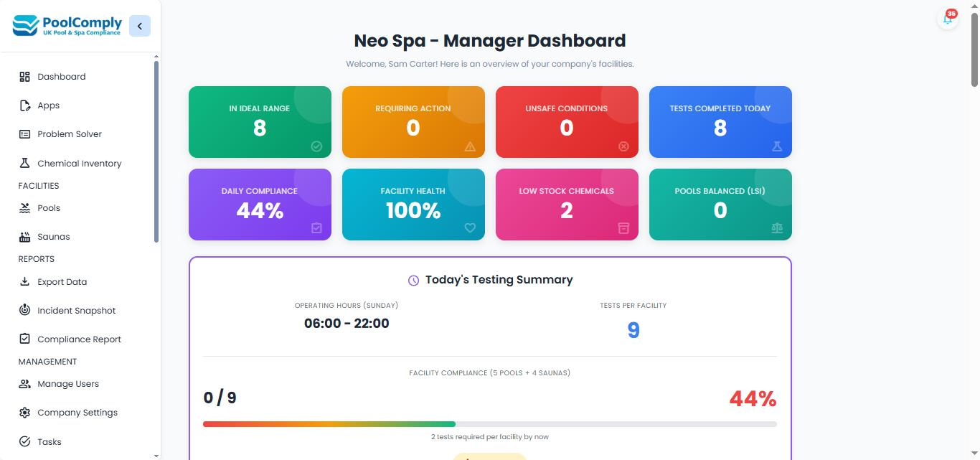The height and width of the screenshot is (460, 980).
Task: Click the Apps icon in sidebar
Action: coord(24,105)
